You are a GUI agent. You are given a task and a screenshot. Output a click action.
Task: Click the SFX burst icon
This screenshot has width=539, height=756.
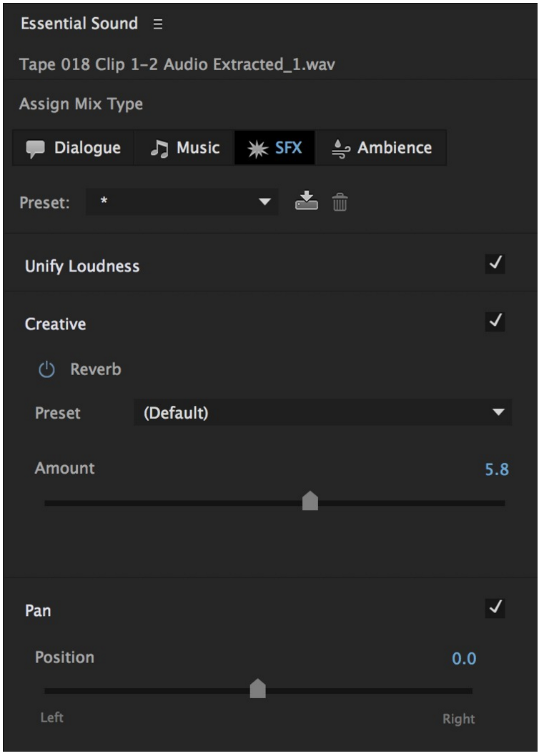click(x=254, y=148)
